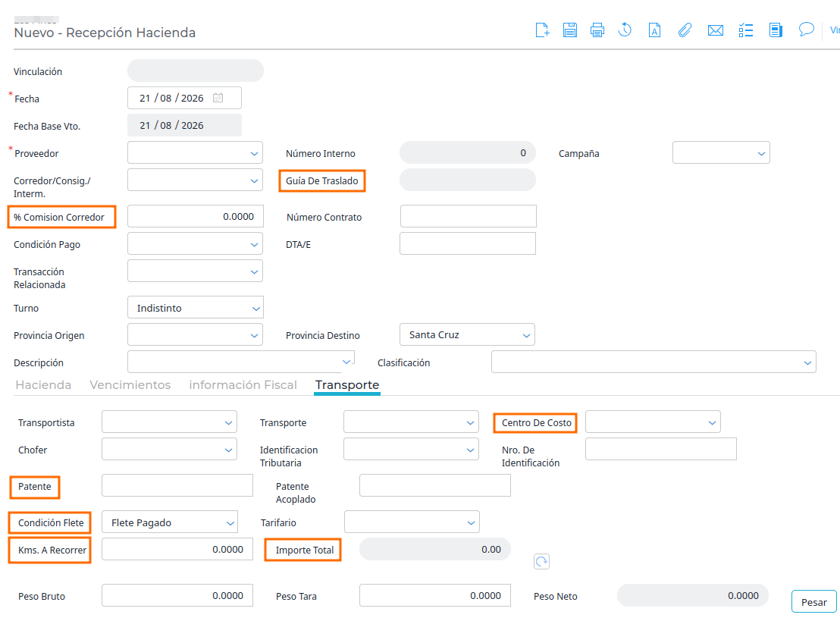Expand the Proveedor dropdown
This screenshot has height=621, width=840.
click(254, 153)
